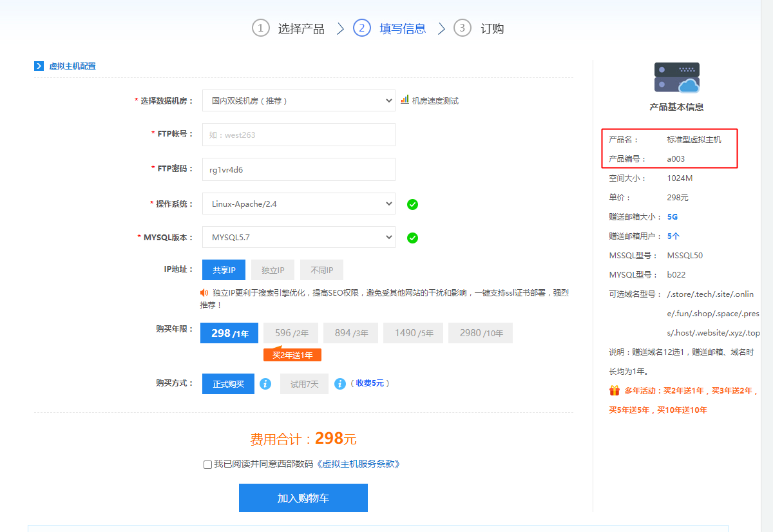Choose the 596 /2年 purchase term
Viewport: 773px width, 532px height.
point(292,333)
